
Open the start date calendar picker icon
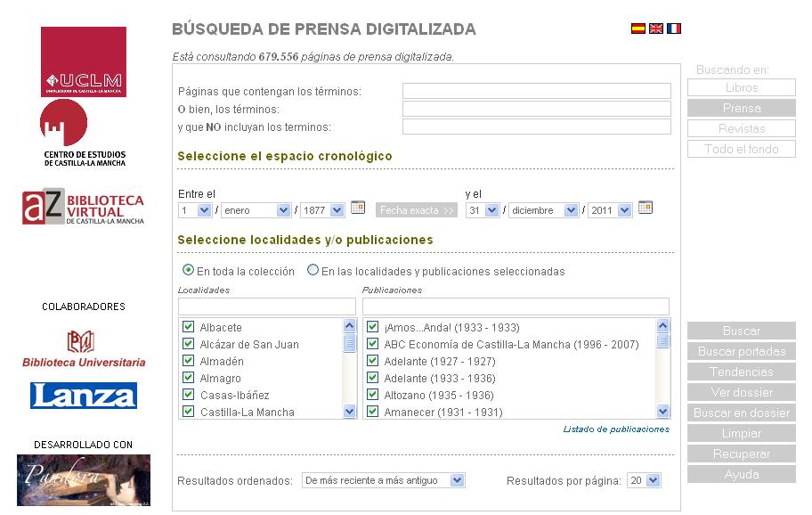(x=358, y=208)
